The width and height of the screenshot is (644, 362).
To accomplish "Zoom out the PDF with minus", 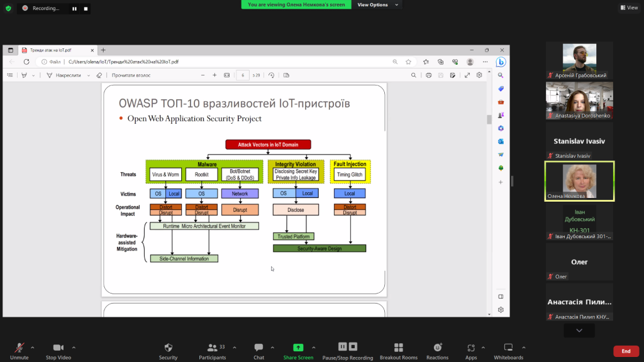I will (x=203, y=75).
